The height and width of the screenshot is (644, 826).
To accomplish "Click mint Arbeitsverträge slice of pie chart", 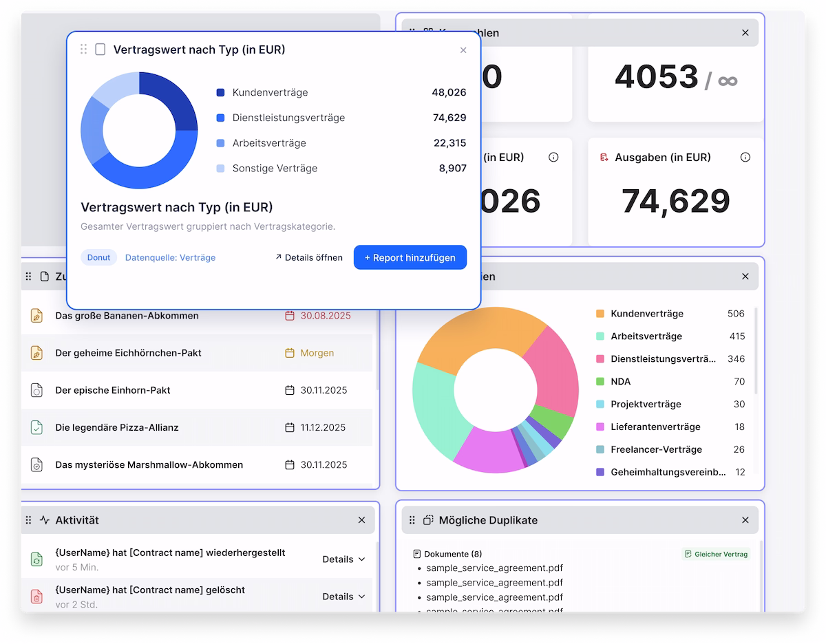I will (x=437, y=409).
